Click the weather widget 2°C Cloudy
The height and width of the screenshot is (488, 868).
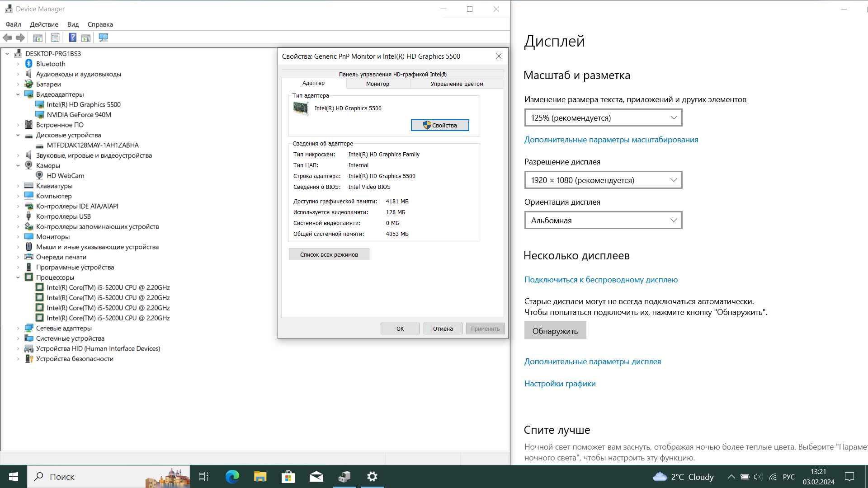tap(683, 477)
